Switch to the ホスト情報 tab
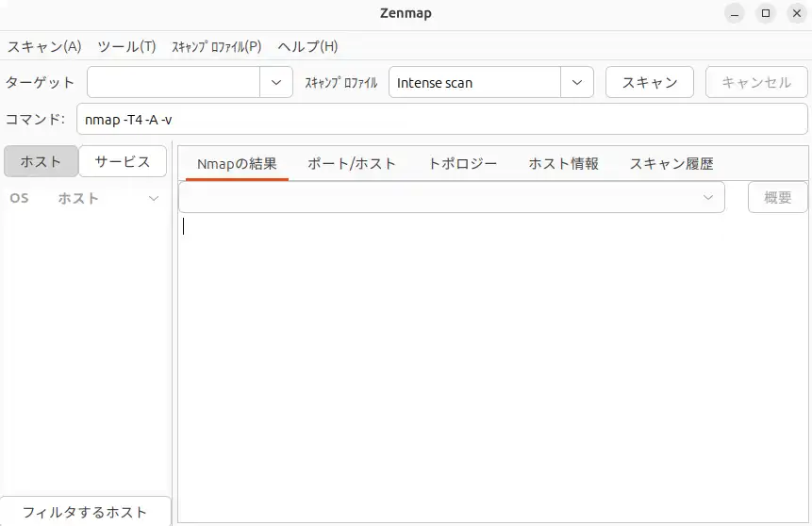This screenshot has height=526, width=812. (563, 164)
